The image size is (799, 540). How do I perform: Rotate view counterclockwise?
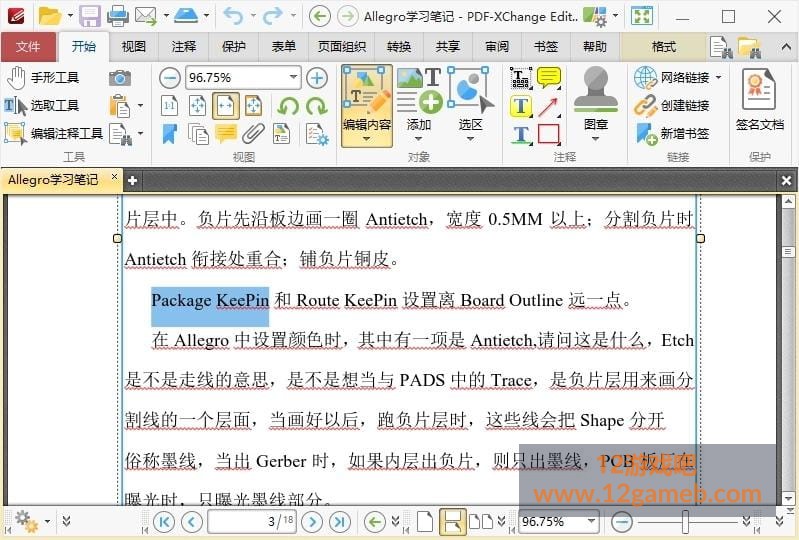(x=288, y=106)
